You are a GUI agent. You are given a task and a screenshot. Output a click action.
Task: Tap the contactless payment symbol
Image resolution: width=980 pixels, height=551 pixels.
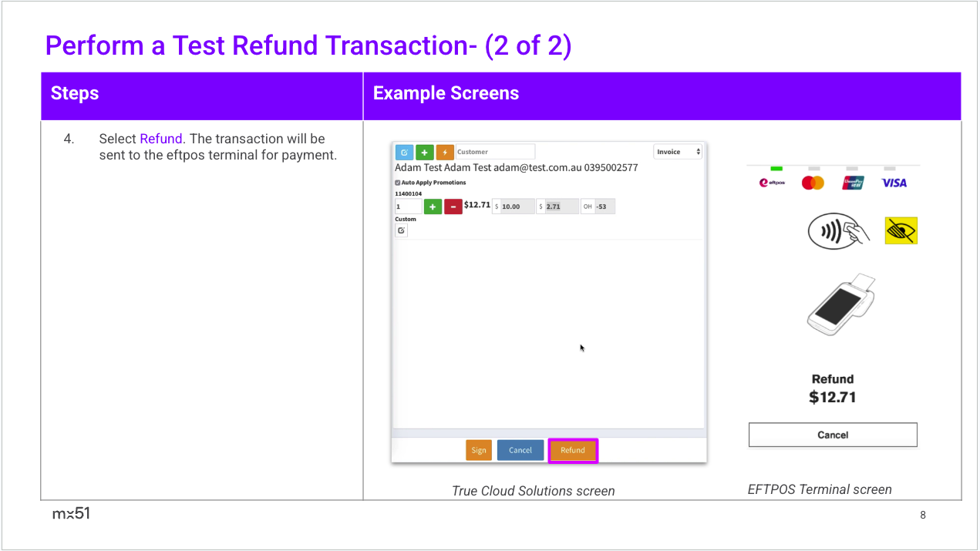[x=838, y=230]
